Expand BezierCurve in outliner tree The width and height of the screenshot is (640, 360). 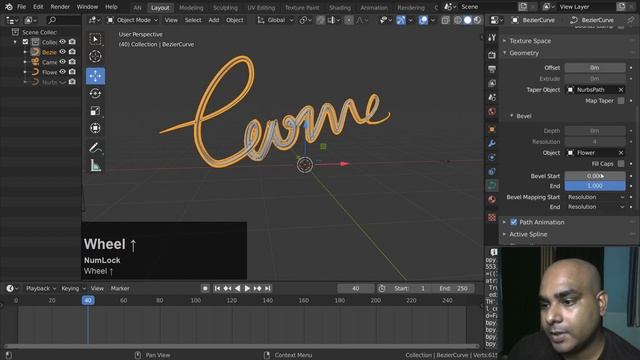(25, 52)
